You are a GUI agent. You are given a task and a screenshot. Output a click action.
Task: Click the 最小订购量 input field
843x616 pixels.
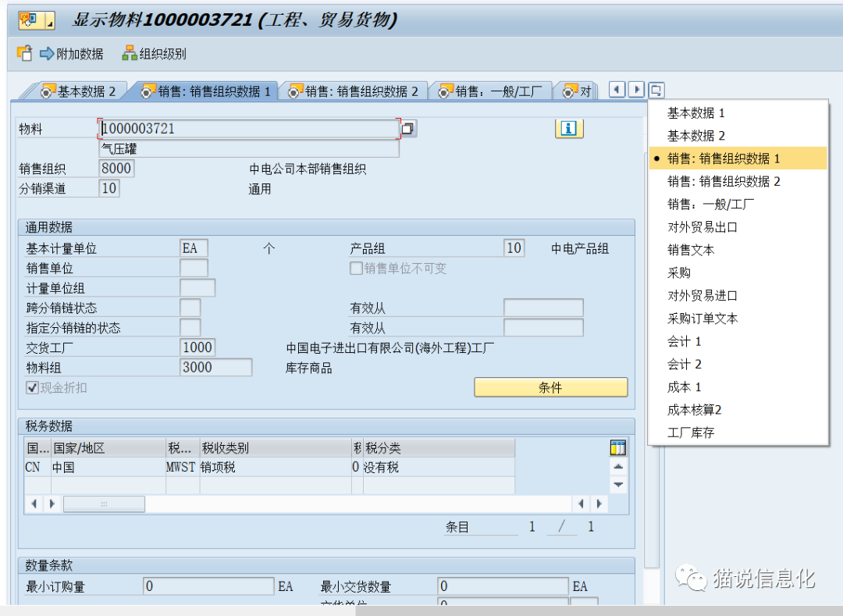click(208, 586)
